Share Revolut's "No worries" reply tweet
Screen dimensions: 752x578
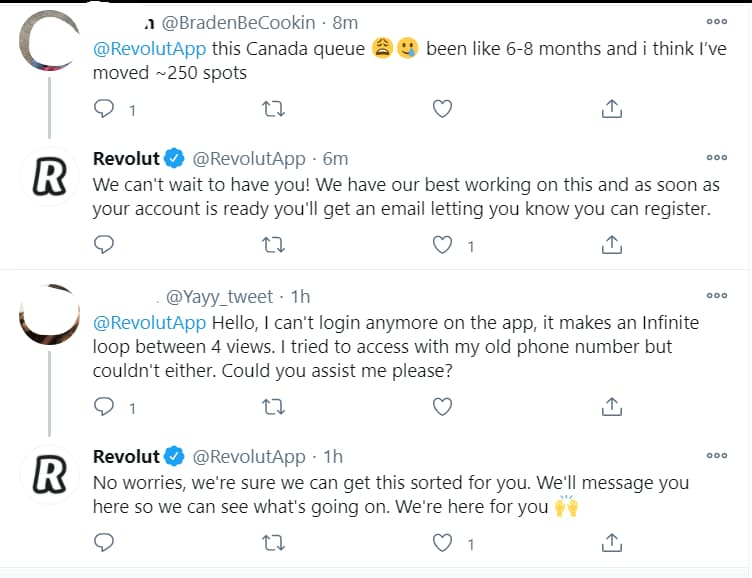coord(613,543)
